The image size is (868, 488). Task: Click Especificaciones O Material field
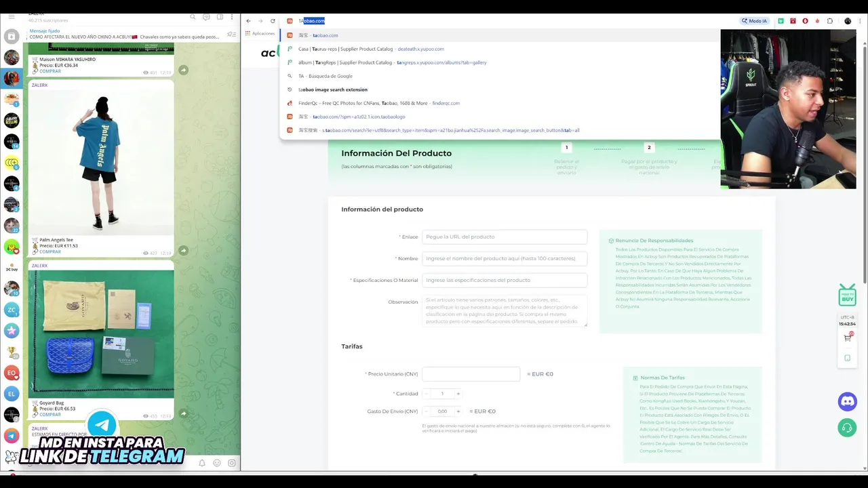coord(505,280)
